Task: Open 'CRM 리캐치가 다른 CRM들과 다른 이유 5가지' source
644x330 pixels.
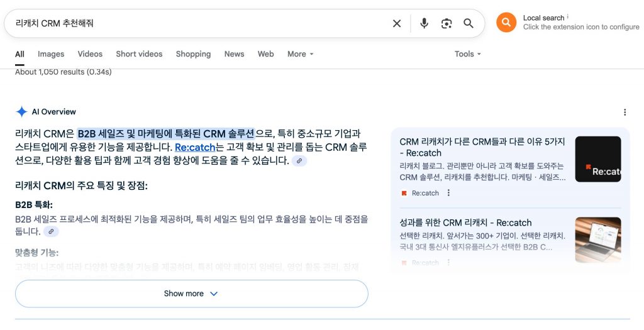Action: 482,147
